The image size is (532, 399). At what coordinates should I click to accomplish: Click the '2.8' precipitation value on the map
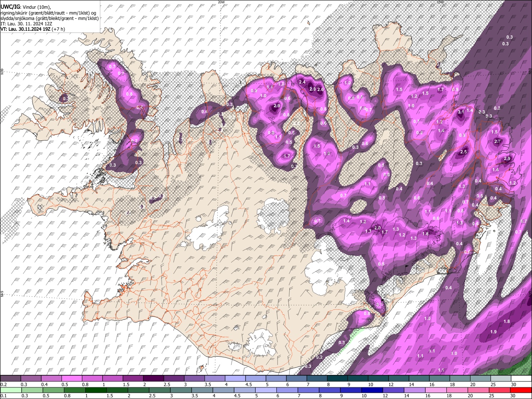click(313, 89)
